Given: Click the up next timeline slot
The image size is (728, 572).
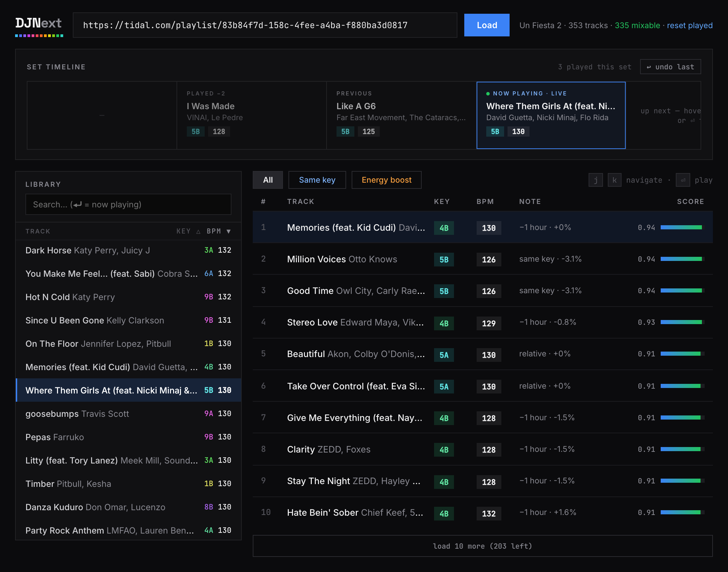Looking at the screenshot, I should click(x=663, y=115).
